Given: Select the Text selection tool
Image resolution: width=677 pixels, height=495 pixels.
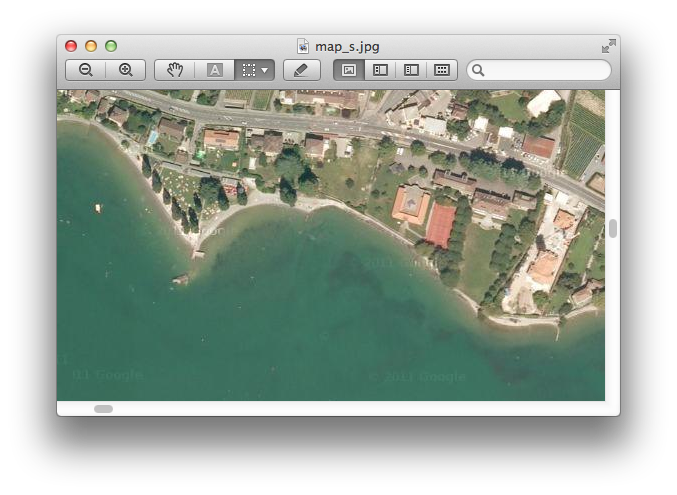Looking at the screenshot, I should (x=215, y=70).
